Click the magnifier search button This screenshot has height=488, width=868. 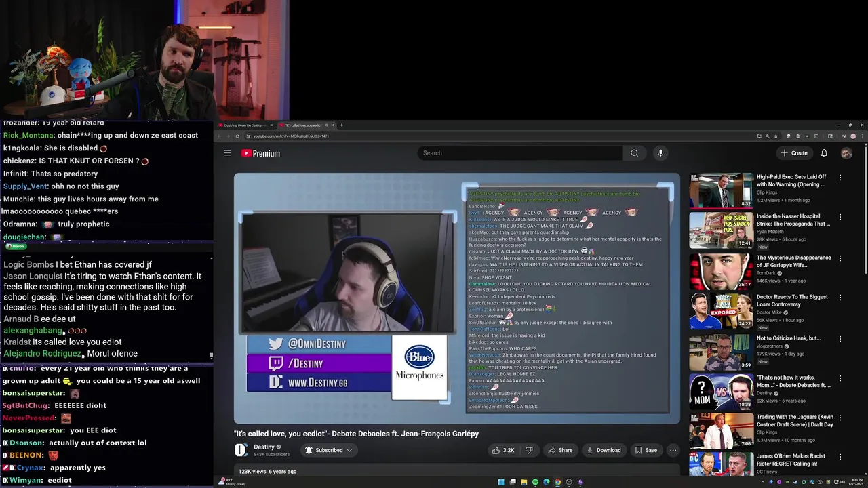(635, 153)
